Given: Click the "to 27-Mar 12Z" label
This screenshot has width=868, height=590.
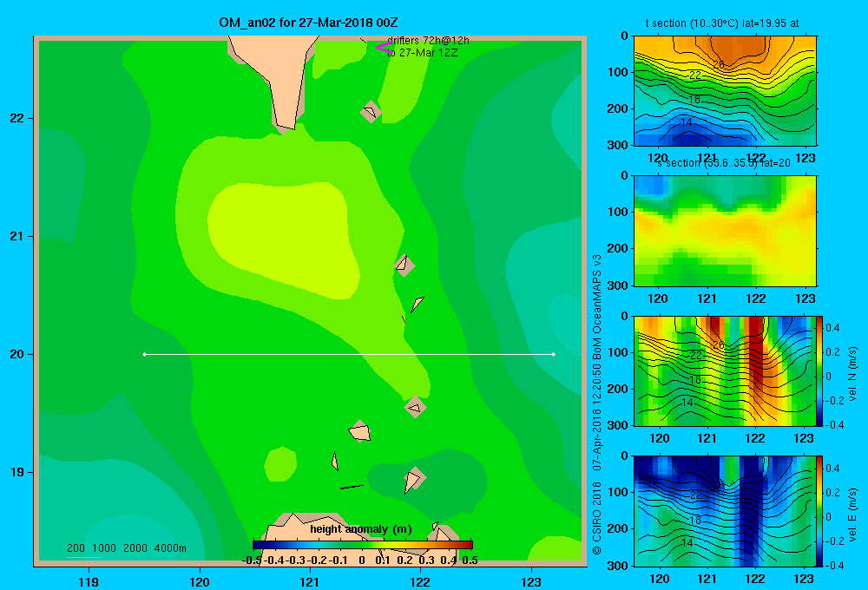Looking at the screenshot, I should (x=423, y=53).
